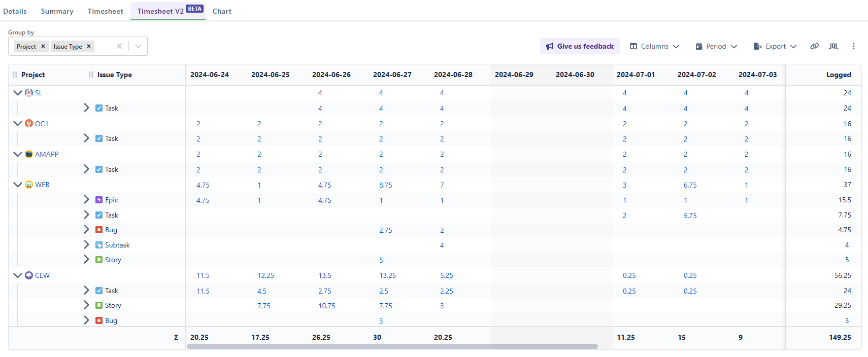Select the Timesheet V2 tab
Viewport: 868px width, 357px height.
pyautogui.click(x=168, y=11)
